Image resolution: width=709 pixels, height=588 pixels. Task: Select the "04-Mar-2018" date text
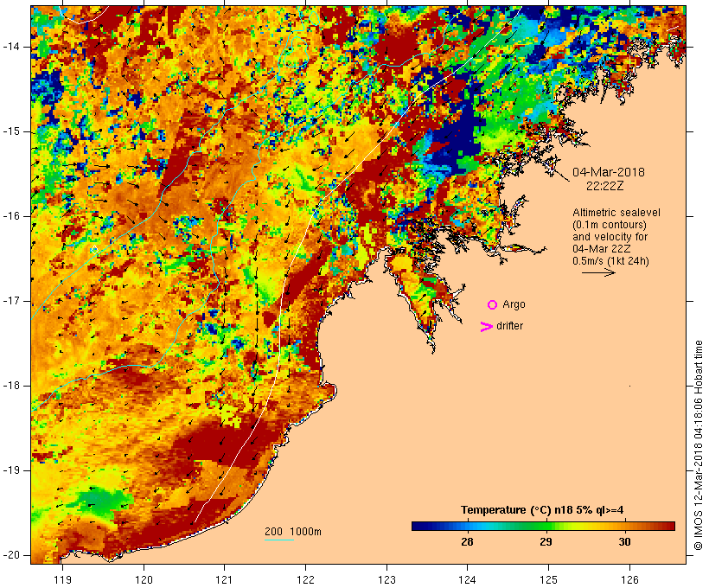[609, 172]
